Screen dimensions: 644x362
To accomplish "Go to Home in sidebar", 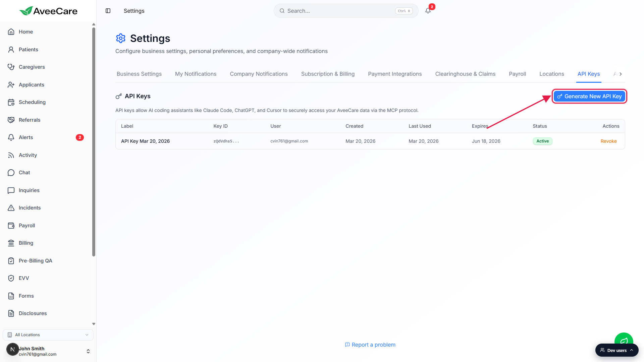I will point(26,32).
